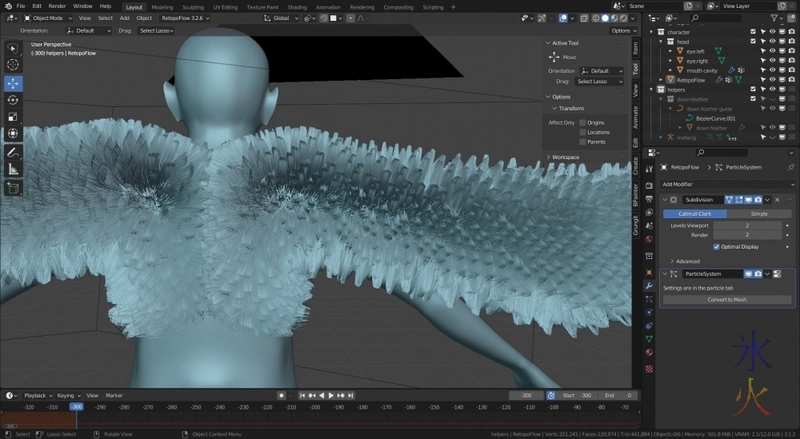Viewport: 800px width, 439px height.
Task: Select the Transform tool in the left toolbar
Action: click(x=13, y=134)
